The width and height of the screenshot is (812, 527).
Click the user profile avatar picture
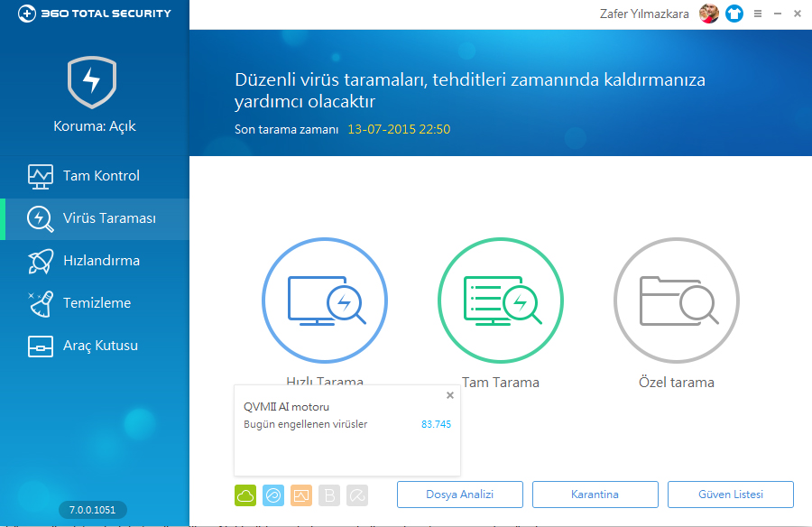click(x=709, y=14)
